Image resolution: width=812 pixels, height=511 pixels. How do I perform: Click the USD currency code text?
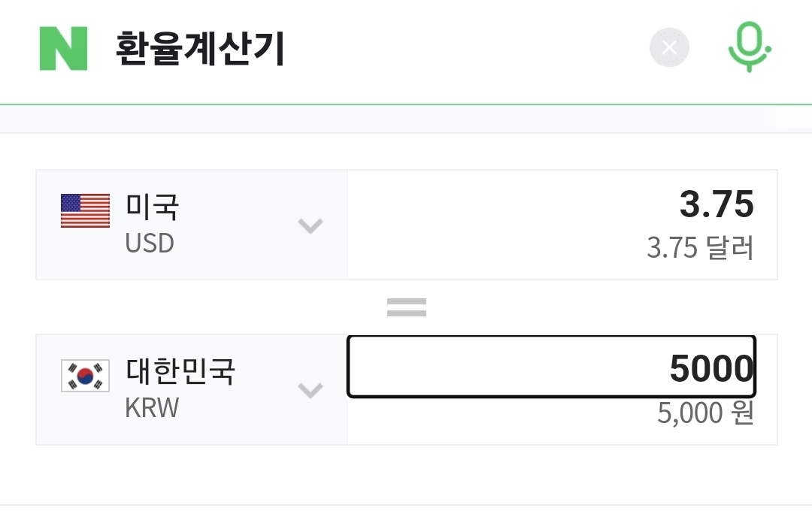pos(150,243)
